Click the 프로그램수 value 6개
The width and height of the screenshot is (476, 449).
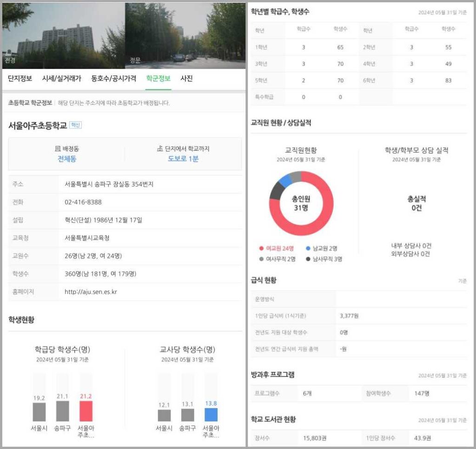(x=307, y=394)
